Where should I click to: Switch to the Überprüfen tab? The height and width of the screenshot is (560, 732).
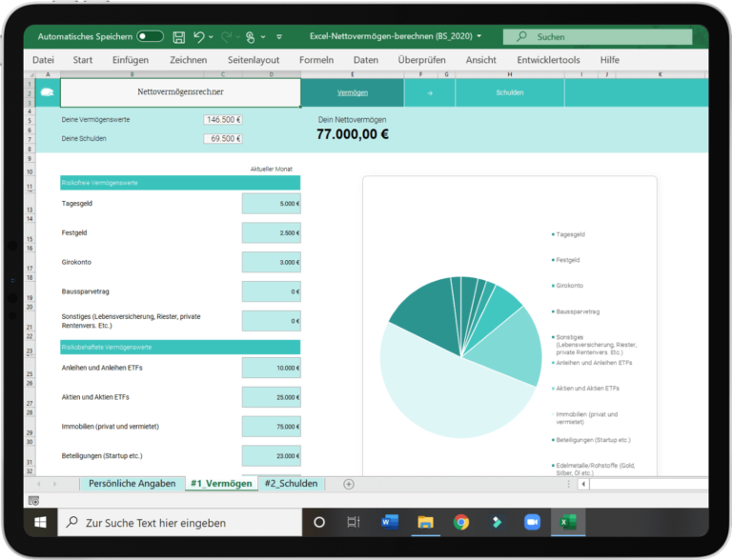pos(421,60)
